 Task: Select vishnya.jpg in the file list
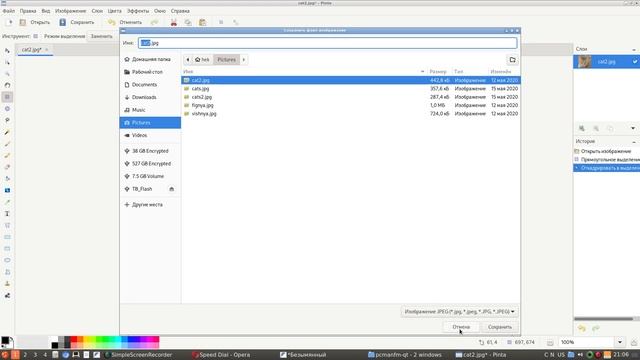tap(351, 114)
